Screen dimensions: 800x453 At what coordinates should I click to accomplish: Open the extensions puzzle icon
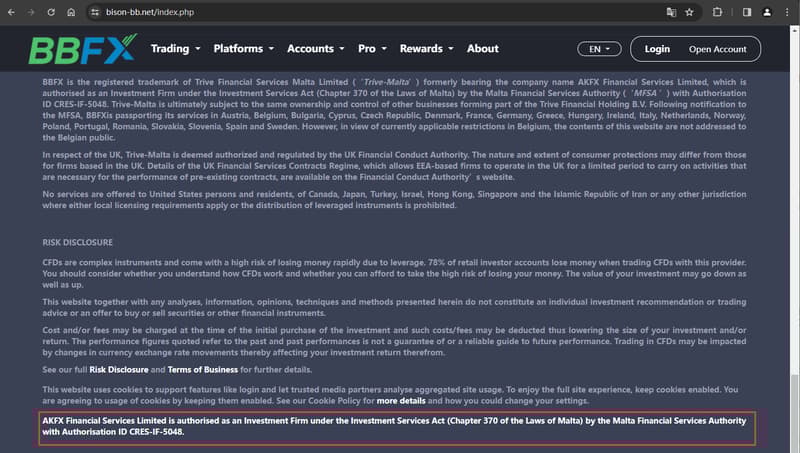[717, 12]
